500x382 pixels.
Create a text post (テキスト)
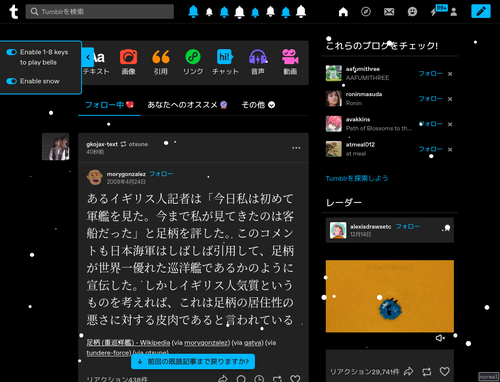(x=97, y=62)
